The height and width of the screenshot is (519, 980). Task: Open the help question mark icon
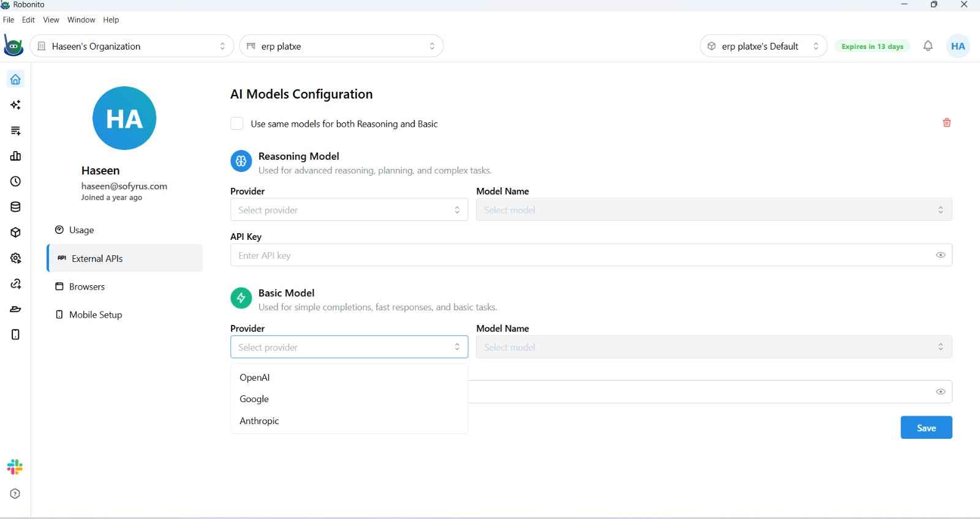[x=15, y=494]
